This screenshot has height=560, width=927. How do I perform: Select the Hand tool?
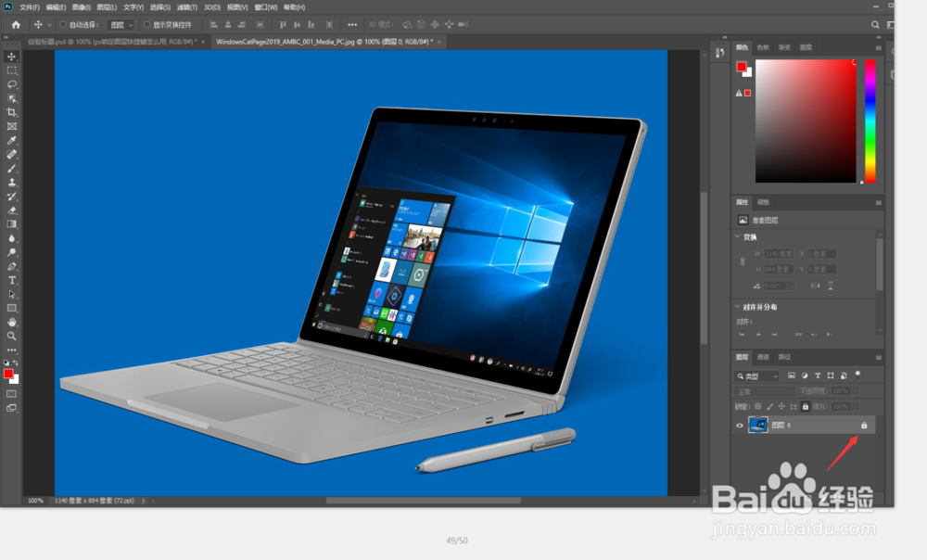[11, 323]
